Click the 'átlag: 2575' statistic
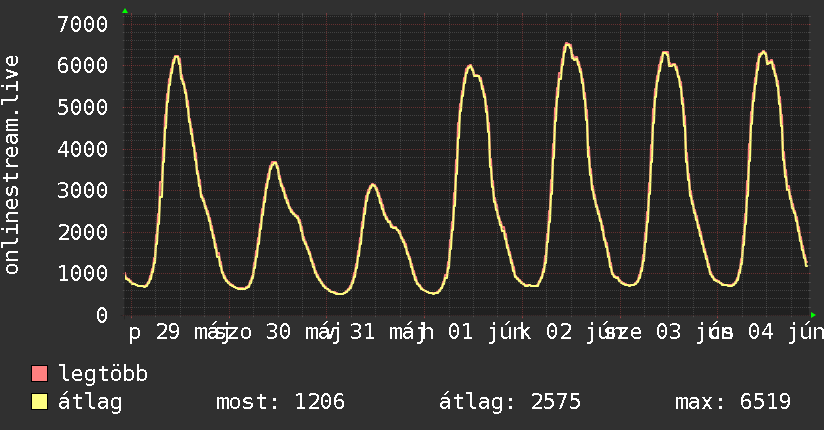 tap(510, 402)
